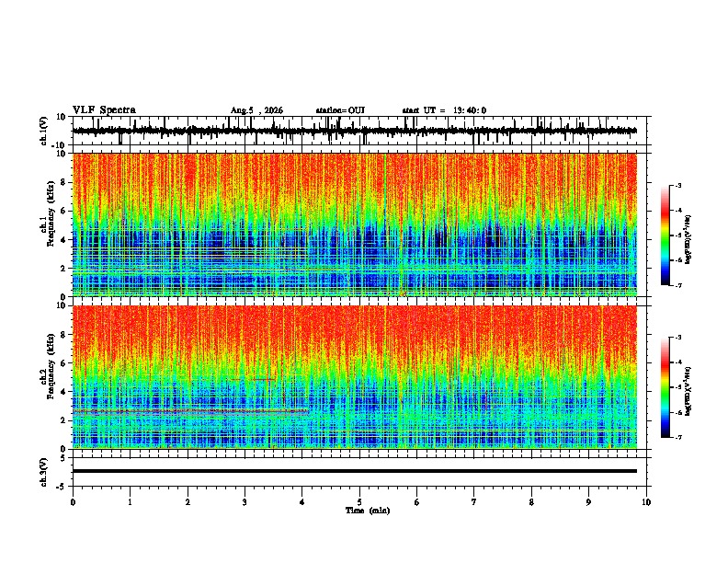Viewport: 728px width, 563px height.
Task: Click the "VLF Spectra" plot title
Action: 104,110
